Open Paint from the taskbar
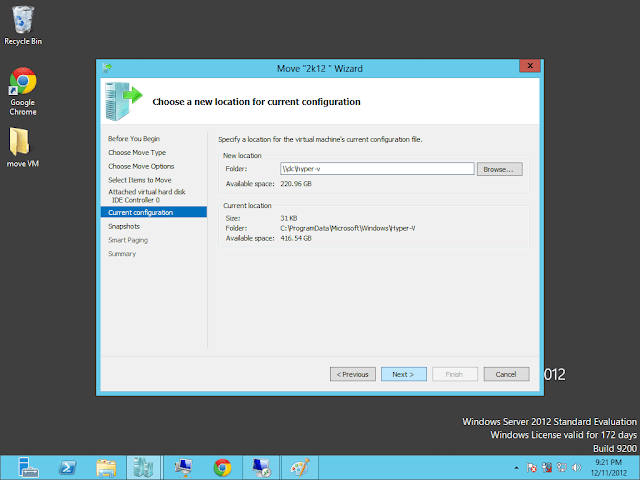 click(299, 467)
